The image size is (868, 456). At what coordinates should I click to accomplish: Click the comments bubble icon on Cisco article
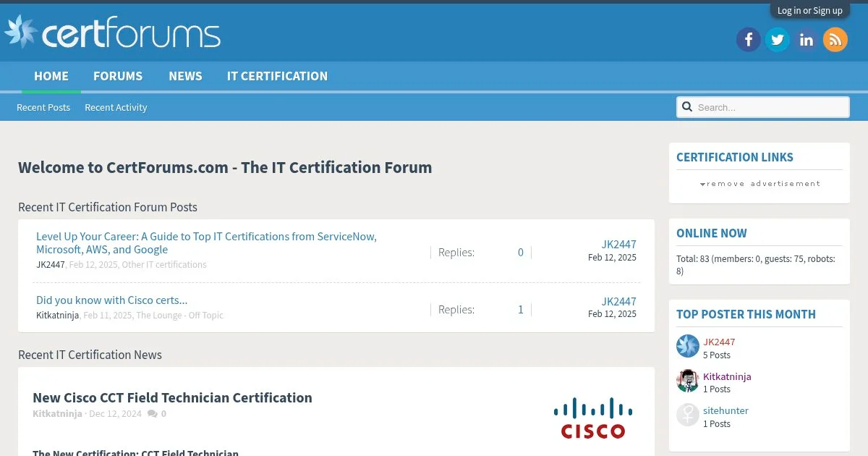click(152, 414)
